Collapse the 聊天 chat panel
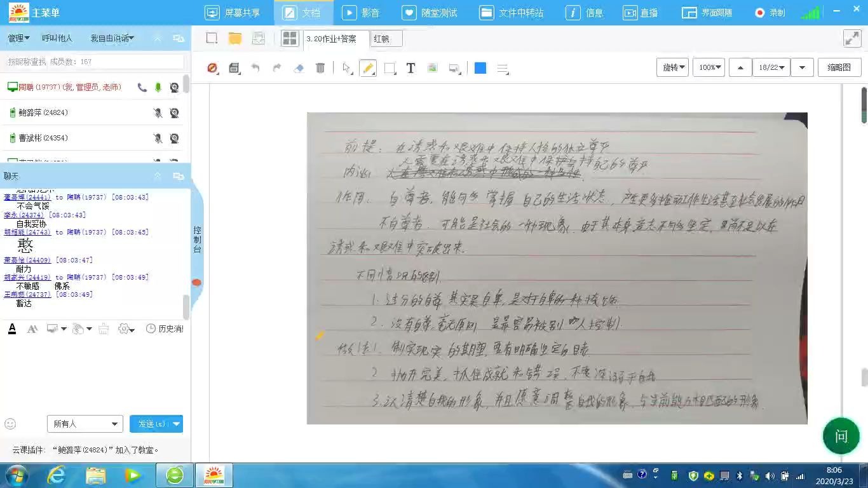This screenshot has width=868, height=488. 158,176
